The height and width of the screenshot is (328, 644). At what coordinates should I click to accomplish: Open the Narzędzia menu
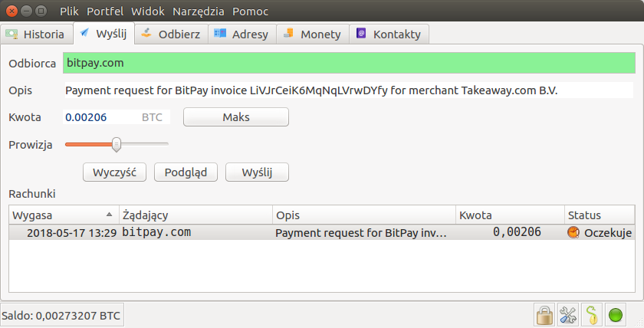click(x=200, y=11)
